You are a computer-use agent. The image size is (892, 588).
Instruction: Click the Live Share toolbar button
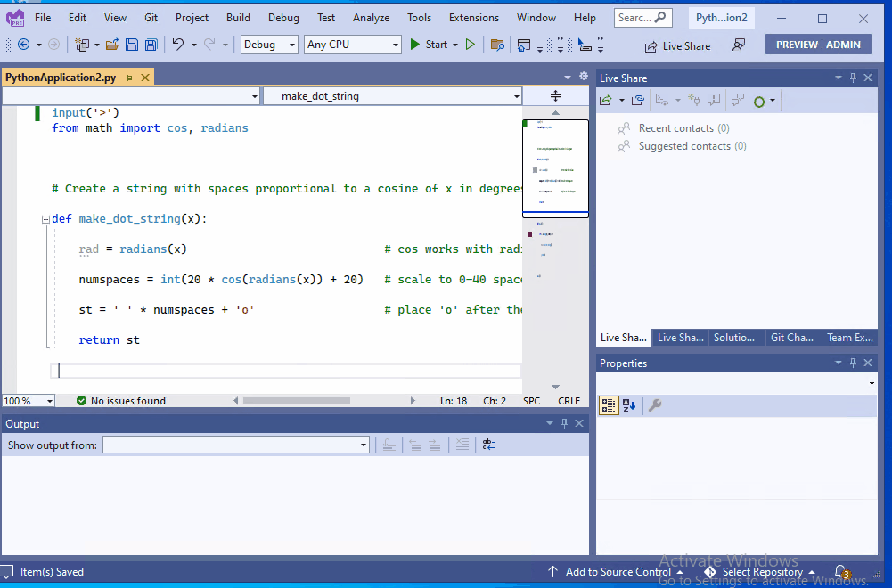677,46
